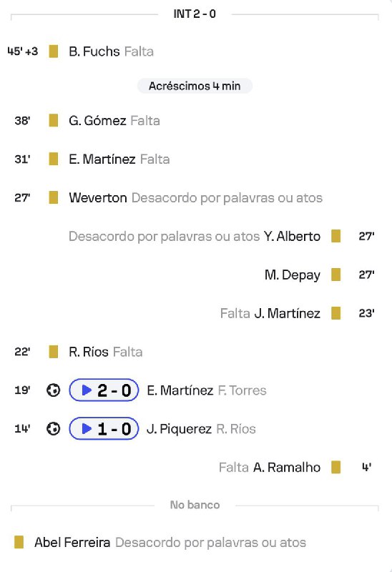Select assist provider R. Ríos
The height and width of the screenshot is (572, 392).
pyautogui.click(x=236, y=429)
